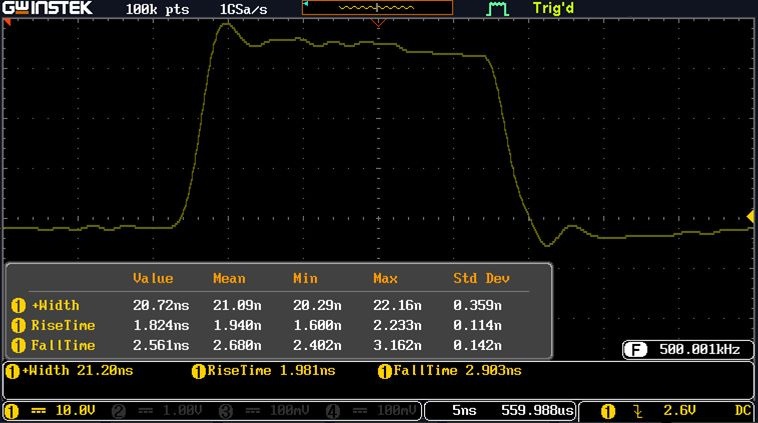
Task: Click channel icon next to bottom +Width 21.20ns
Action: [12, 371]
